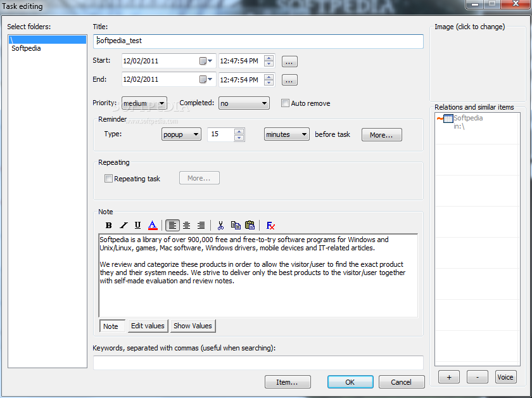The width and height of the screenshot is (532, 398).
Task: Center the note text
Action: [x=187, y=225]
